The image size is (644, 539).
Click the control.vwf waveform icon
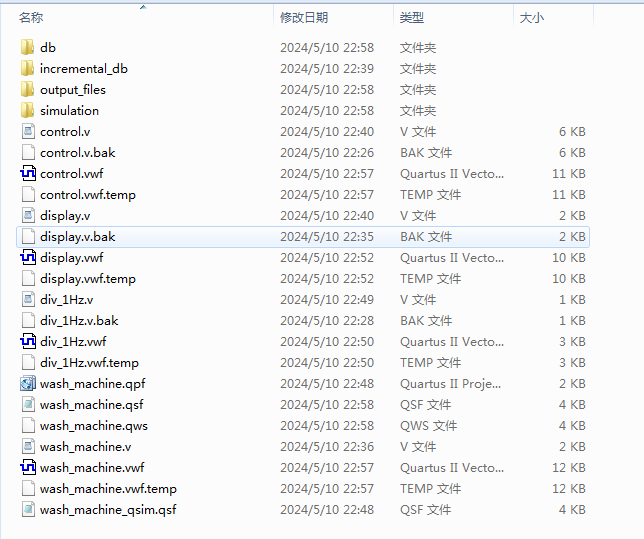[28, 173]
